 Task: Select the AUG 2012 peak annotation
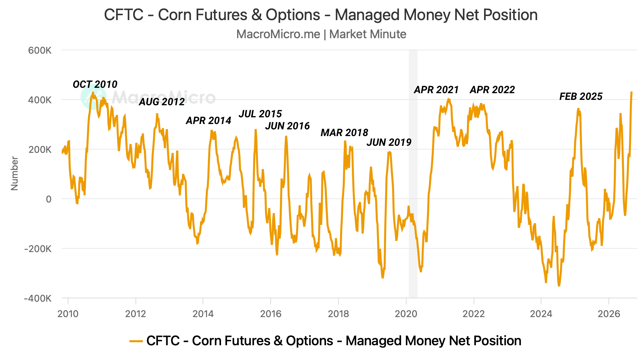click(162, 102)
